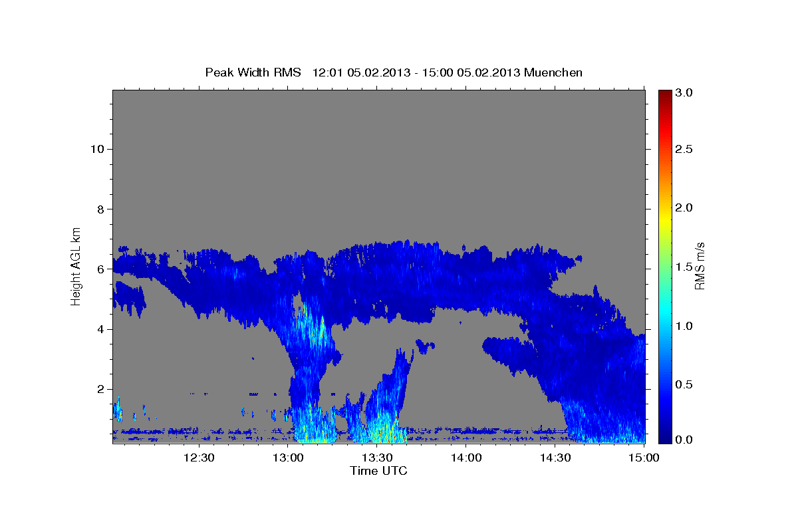Viewport: 798px width, 532px height.
Task: Click the end date '15:00 05.02.2013' in title
Action: [x=471, y=72]
